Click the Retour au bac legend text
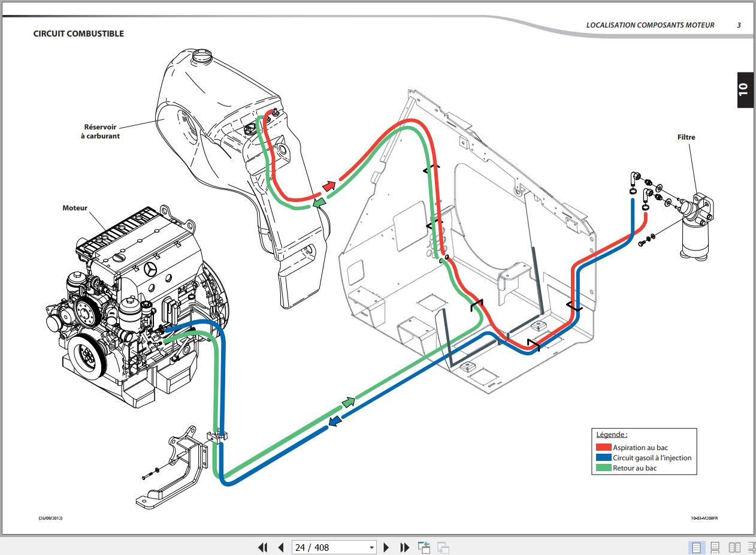 pyautogui.click(x=634, y=468)
